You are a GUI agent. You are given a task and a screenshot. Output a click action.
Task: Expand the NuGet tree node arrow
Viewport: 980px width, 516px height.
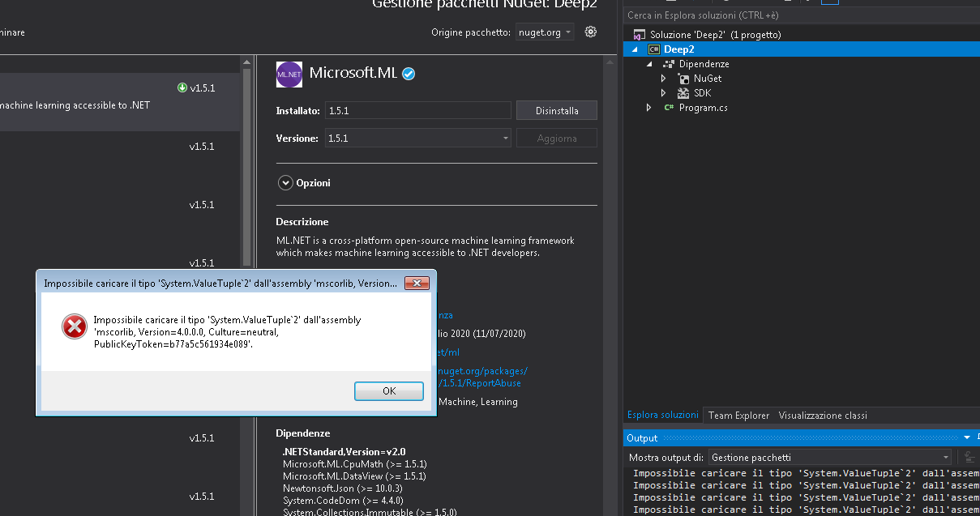[663, 78]
